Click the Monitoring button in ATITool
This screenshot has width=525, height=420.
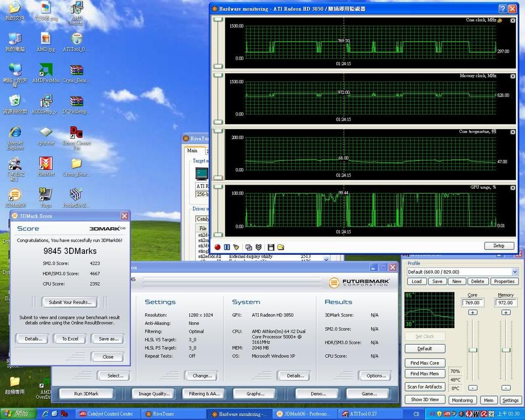click(462, 400)
